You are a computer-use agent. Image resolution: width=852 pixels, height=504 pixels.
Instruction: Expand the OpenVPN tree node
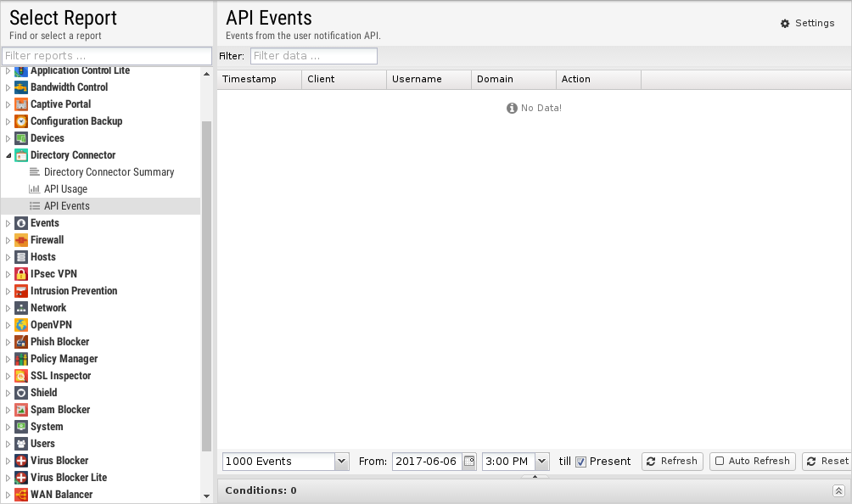[8, 325]
